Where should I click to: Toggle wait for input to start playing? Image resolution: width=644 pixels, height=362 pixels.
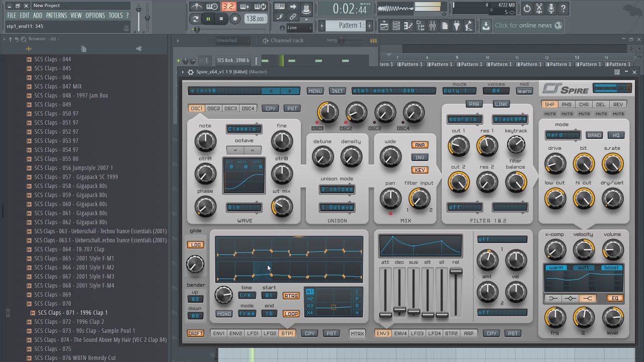[212, 7]
